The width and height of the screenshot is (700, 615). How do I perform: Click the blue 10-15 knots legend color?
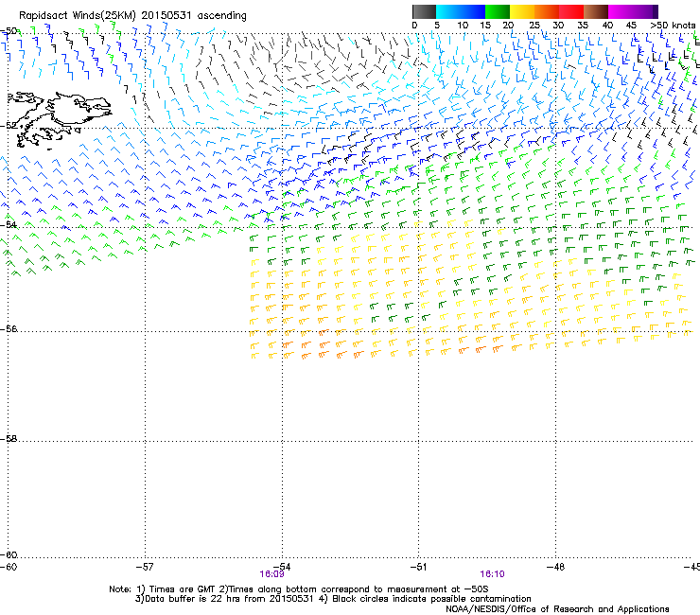pos(473,11)
